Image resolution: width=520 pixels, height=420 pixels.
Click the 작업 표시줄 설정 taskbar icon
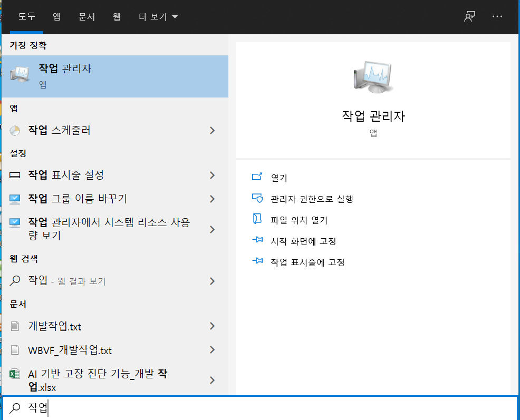coord(15,175)
